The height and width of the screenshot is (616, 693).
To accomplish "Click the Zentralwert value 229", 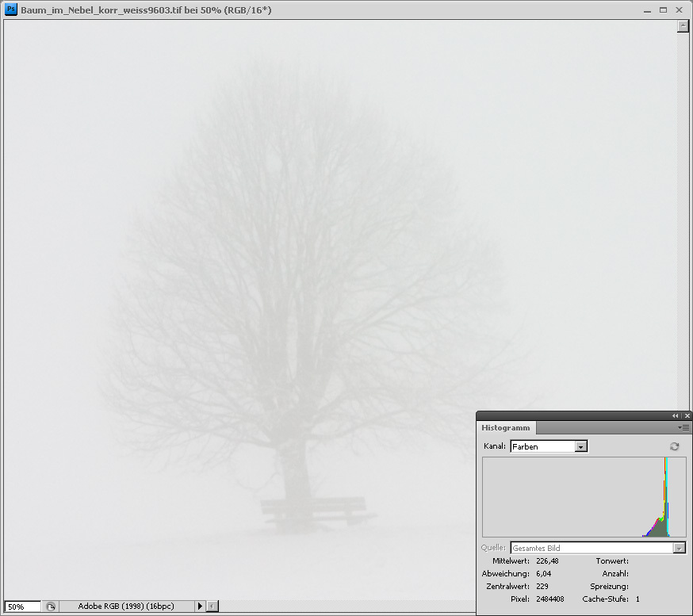I will [542, 587].
